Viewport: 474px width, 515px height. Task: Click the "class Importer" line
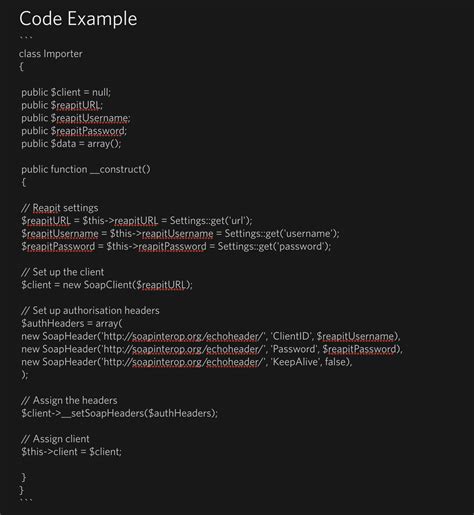coord(51,54)
